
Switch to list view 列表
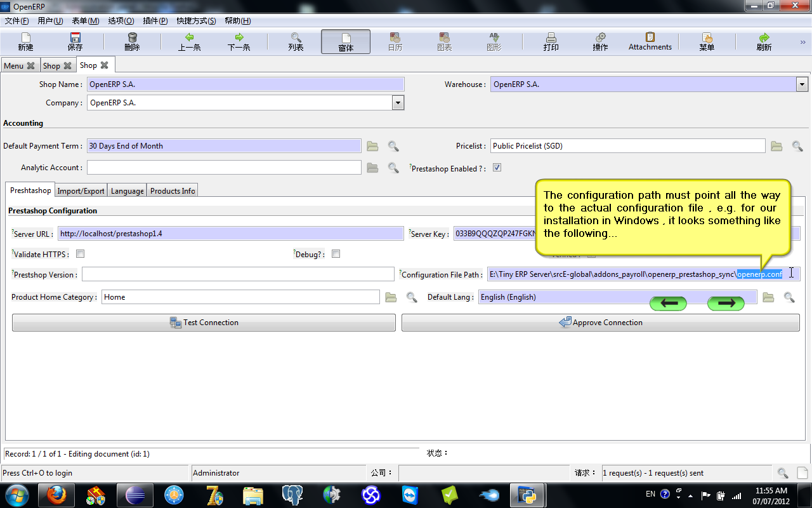tap(296, 42)
